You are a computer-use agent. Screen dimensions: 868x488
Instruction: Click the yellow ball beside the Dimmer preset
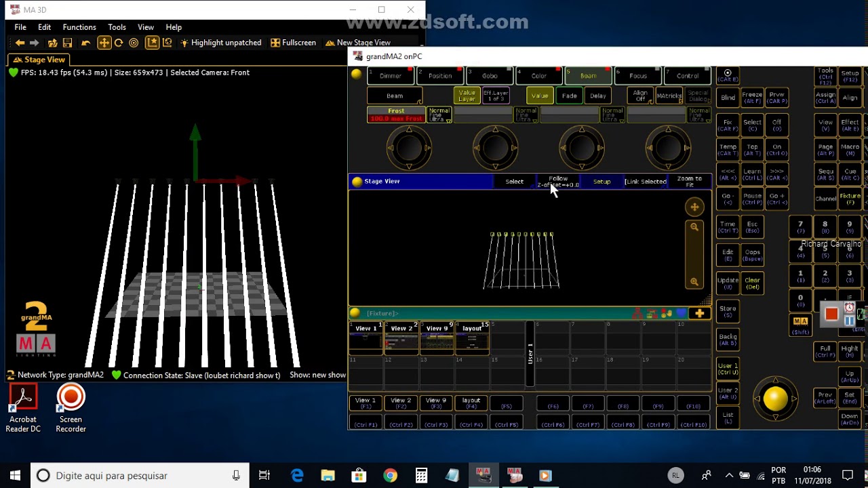357,75
